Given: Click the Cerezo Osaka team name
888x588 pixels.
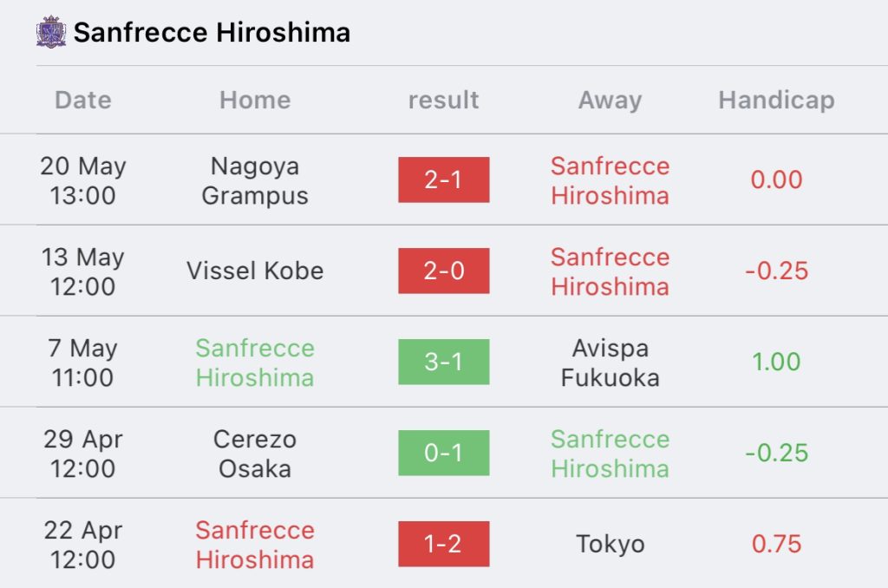Looking at the screenshot, I should pyautogui.click(x=255, y=454).
